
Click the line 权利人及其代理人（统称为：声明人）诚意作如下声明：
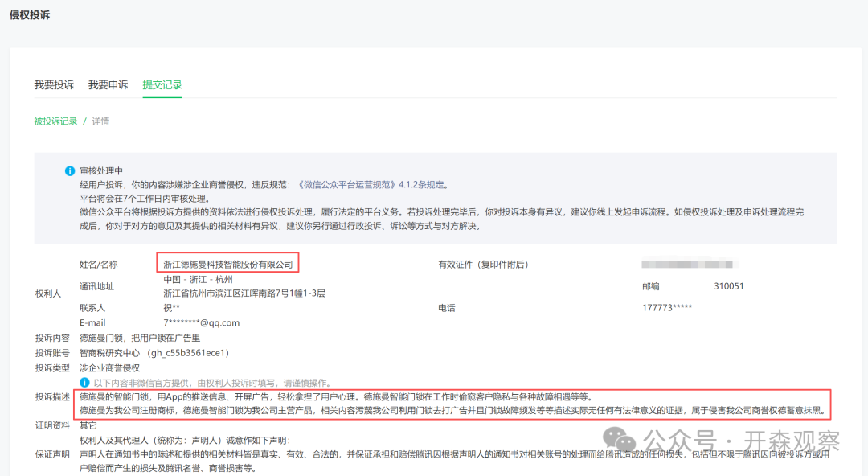coord(185,440)
